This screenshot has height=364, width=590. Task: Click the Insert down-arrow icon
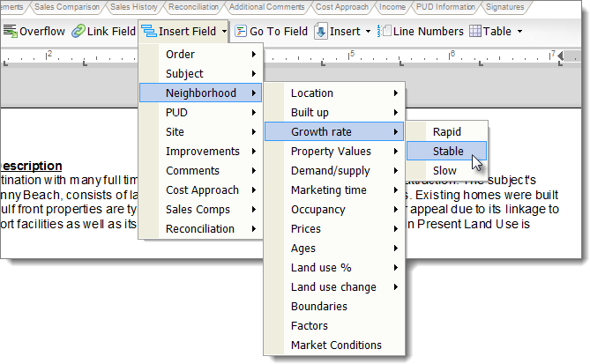click(x=321, y=31)
